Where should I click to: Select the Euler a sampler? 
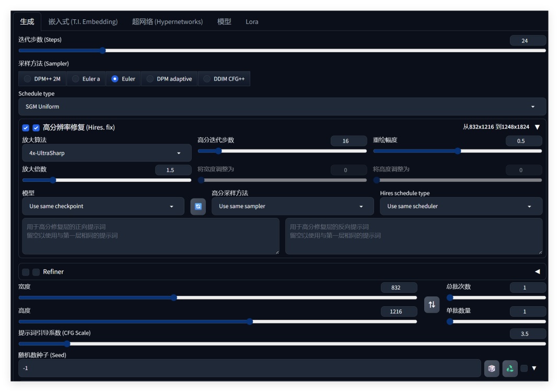[x=86, y=79]
